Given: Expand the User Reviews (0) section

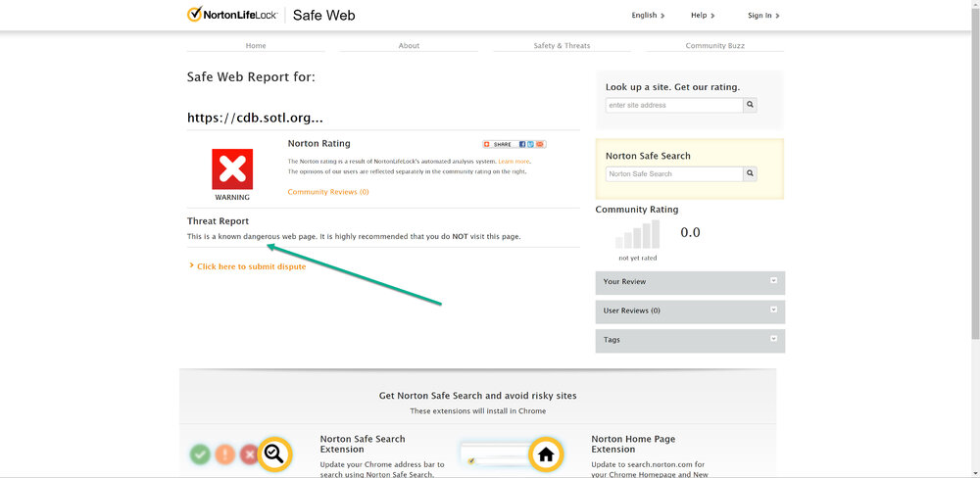Looking at the screenshot, I should pyautogui.click(x=773, y=310).
